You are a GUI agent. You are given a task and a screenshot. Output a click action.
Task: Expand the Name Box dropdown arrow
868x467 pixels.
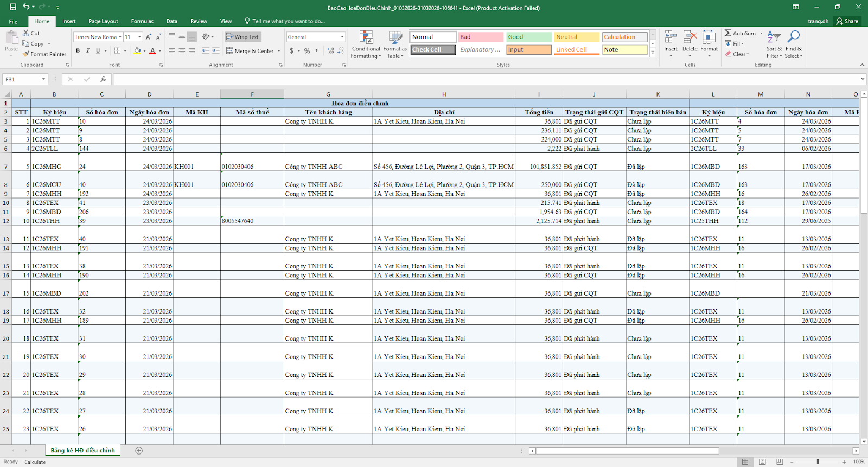pos(43,79)
